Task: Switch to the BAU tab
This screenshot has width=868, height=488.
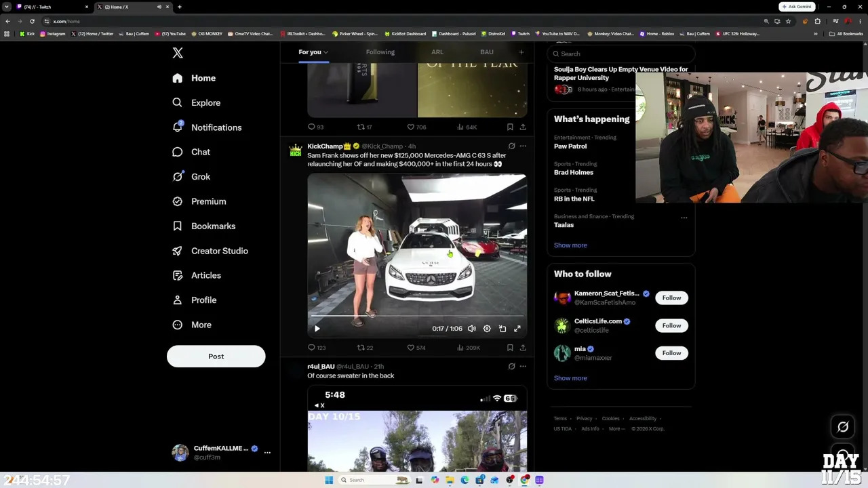Action: (487, 52)
